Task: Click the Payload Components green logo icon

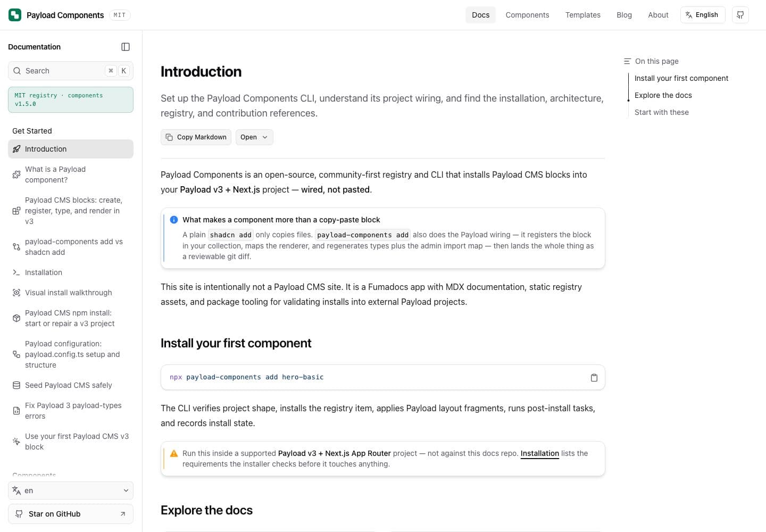Action: click(15, 15)
